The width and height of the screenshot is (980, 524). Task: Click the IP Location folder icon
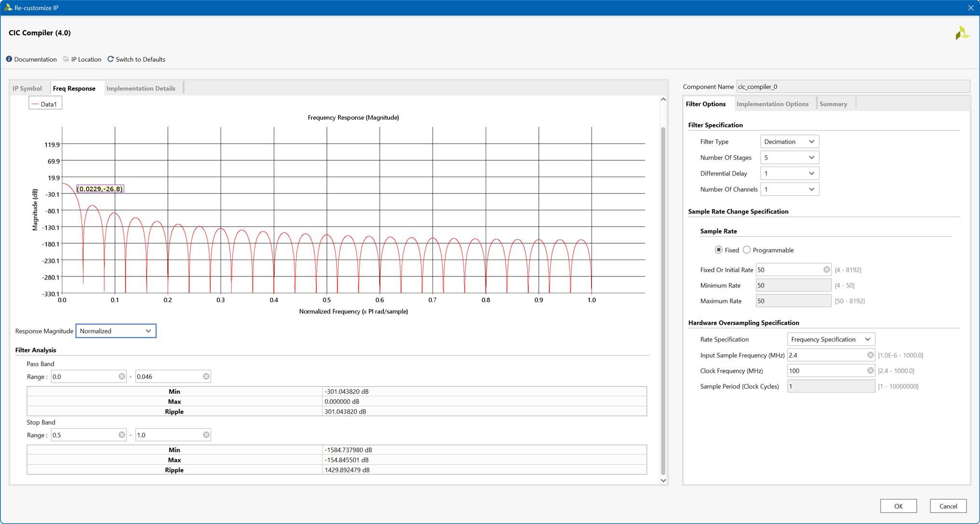pyautogui.click(x=66, y=59)
